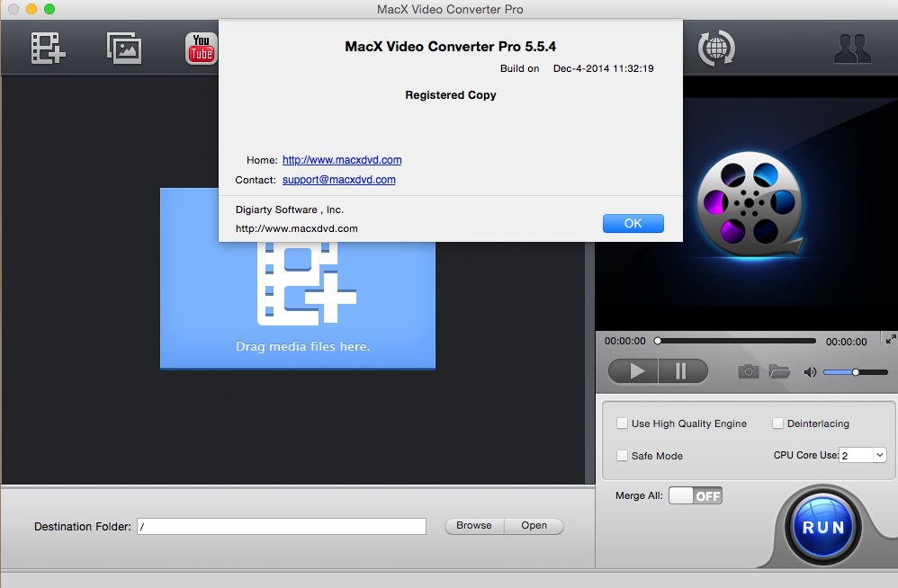The width and height of the screenshot is (898, 588).
Task: Click the playback progress slider
Action: [x=736, y=341]
